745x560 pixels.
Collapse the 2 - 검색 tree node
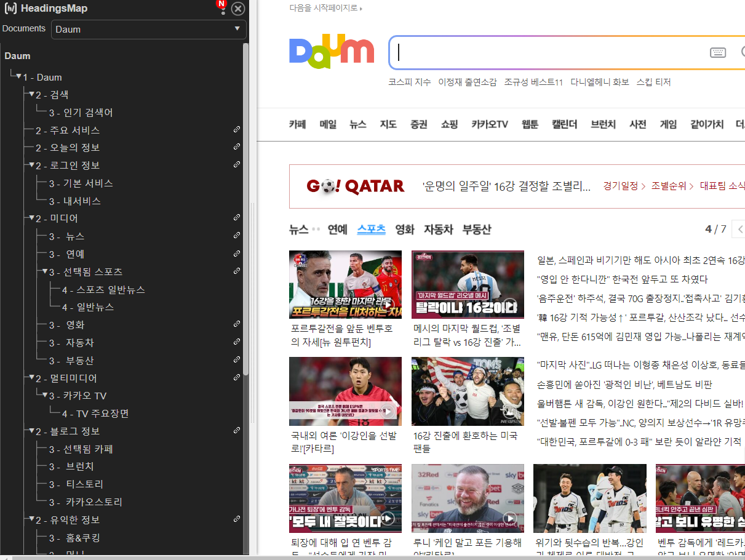click(31, 94)
